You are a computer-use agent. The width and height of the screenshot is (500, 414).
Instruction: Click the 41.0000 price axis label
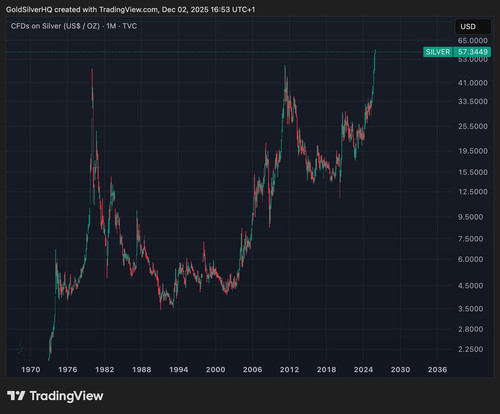coord(473,83)
